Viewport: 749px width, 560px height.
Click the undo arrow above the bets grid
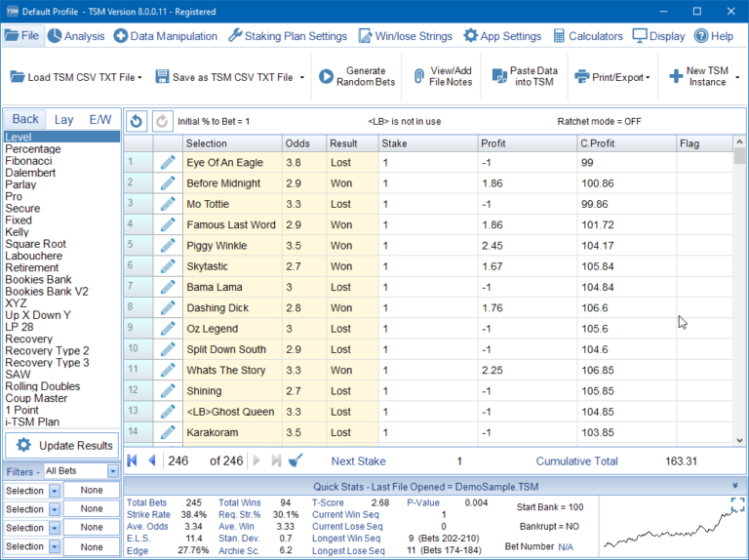click(x=136, y=121)
